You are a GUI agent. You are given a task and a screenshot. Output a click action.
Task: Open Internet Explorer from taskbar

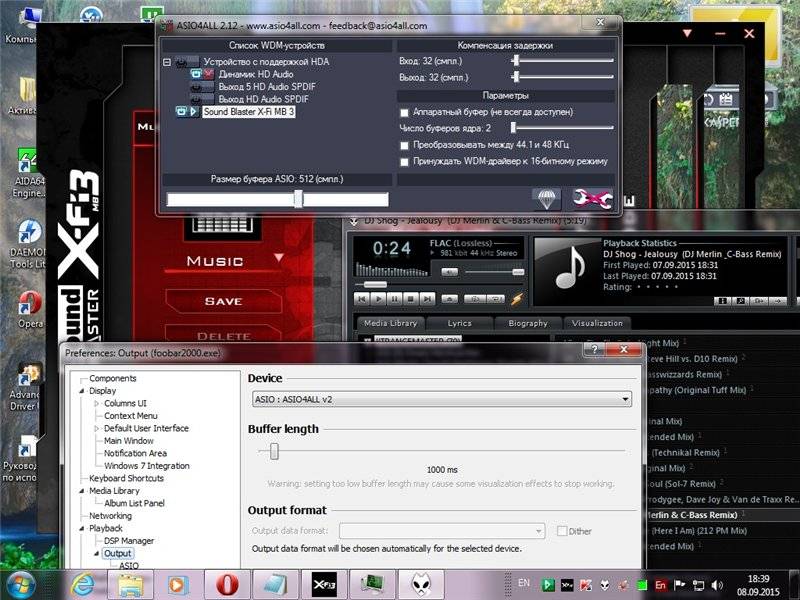pos(83,585)
